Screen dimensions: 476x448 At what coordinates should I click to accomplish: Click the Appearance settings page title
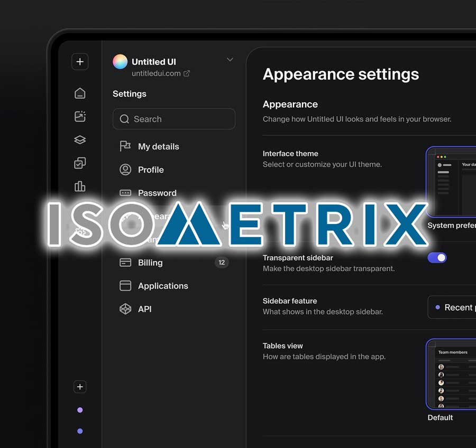click(341, 74)
